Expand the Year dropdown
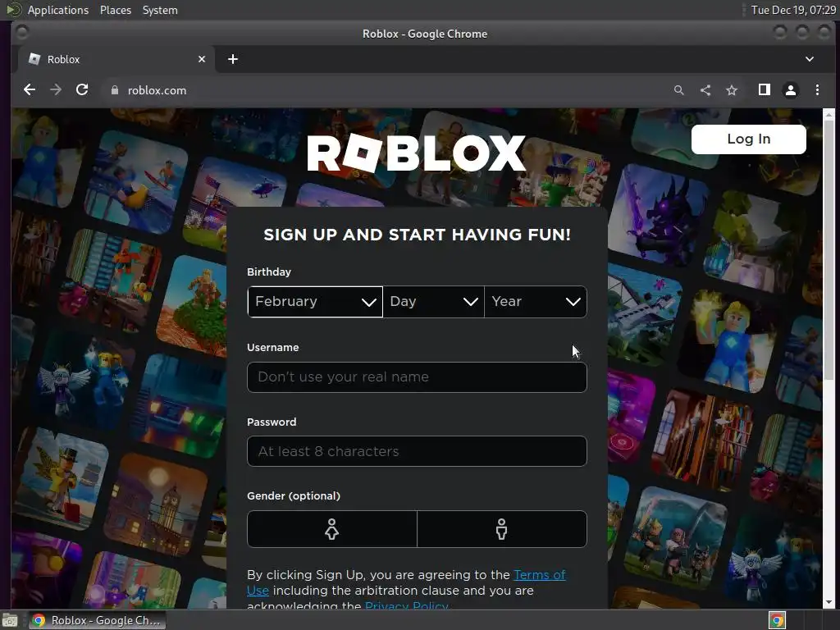The image size is (840, 630). click(536, 302)
